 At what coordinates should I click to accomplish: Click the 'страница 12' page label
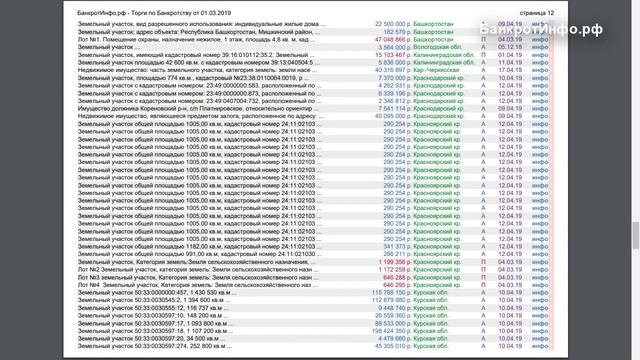pos(537,13)
